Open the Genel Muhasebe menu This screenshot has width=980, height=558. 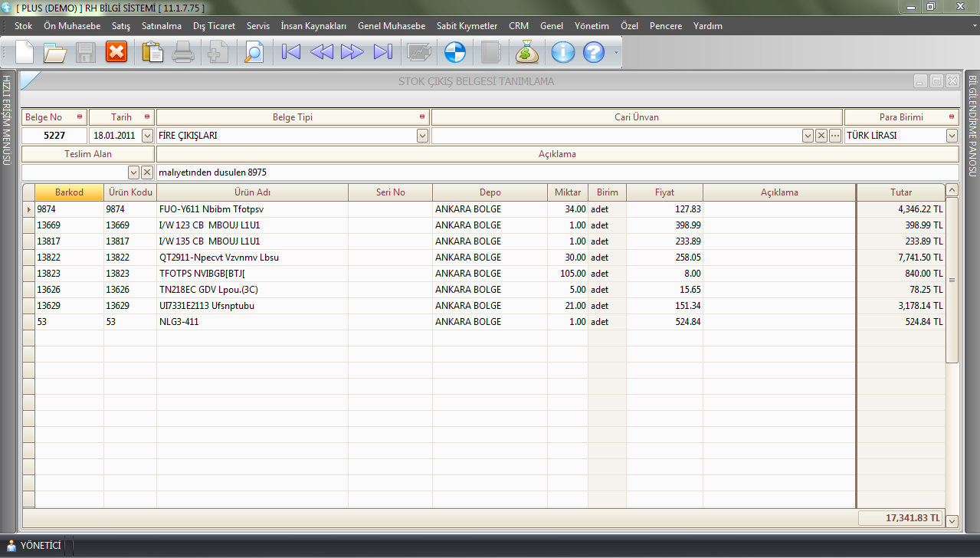[x=391, y=26]
